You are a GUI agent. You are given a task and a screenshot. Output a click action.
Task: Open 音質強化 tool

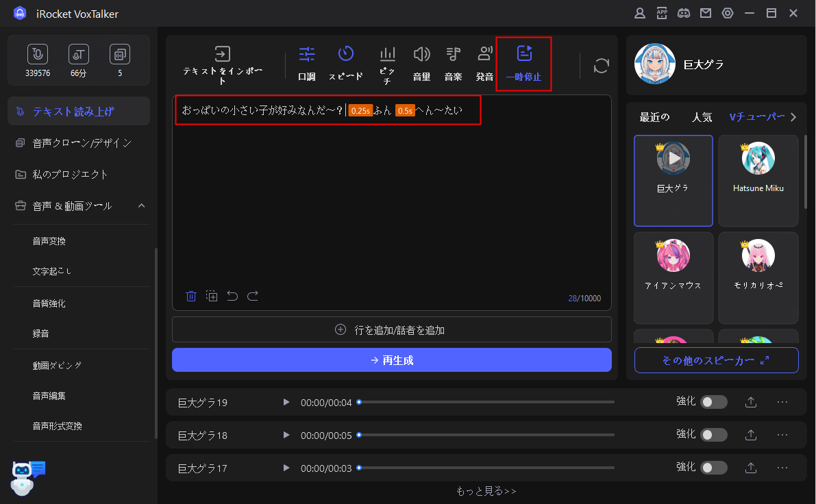pyautogui.click(x=49, y=304)
